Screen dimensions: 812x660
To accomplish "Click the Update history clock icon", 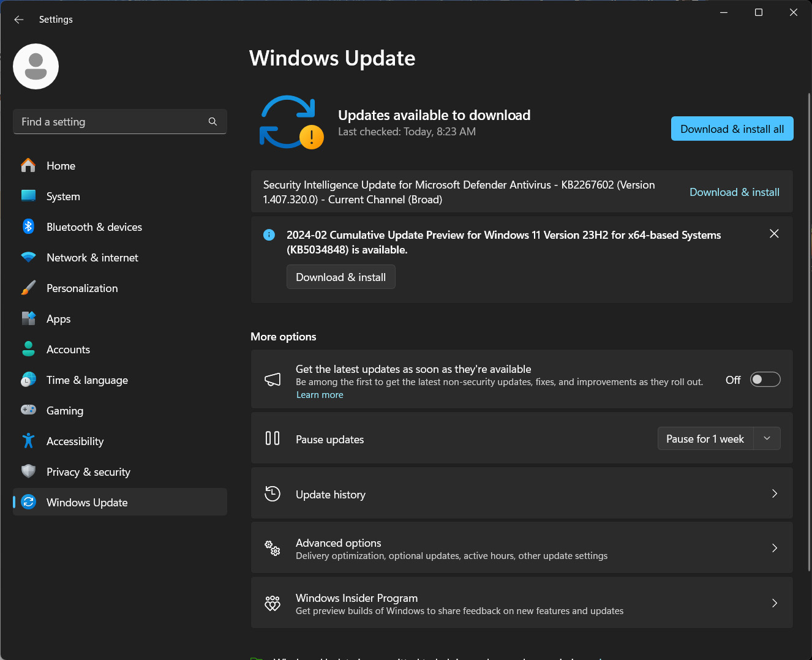I will (x=272, y=493).
